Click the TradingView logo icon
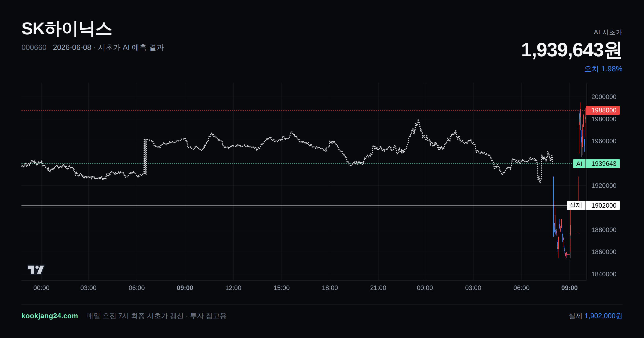 (x=36, y=269)
